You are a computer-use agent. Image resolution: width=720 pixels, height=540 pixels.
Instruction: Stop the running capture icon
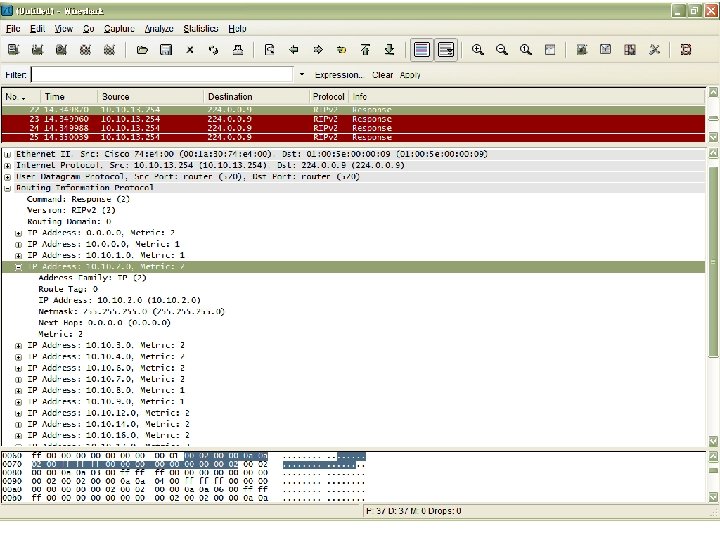point(85,50)
